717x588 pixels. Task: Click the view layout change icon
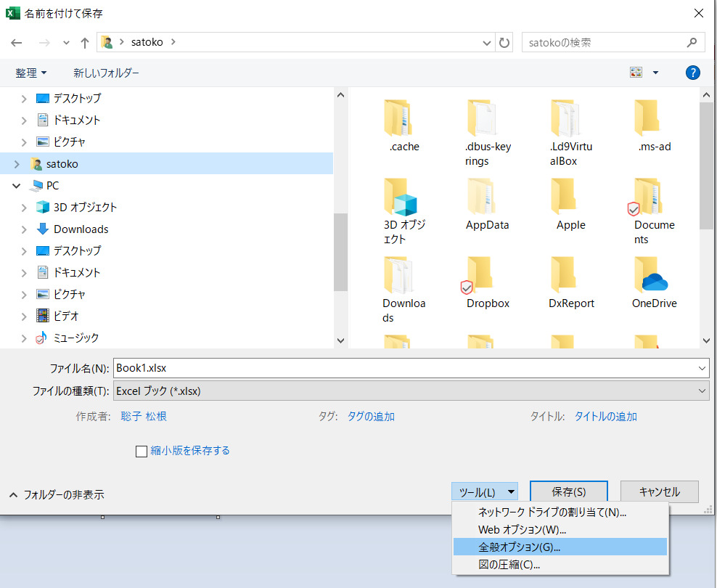636,73
